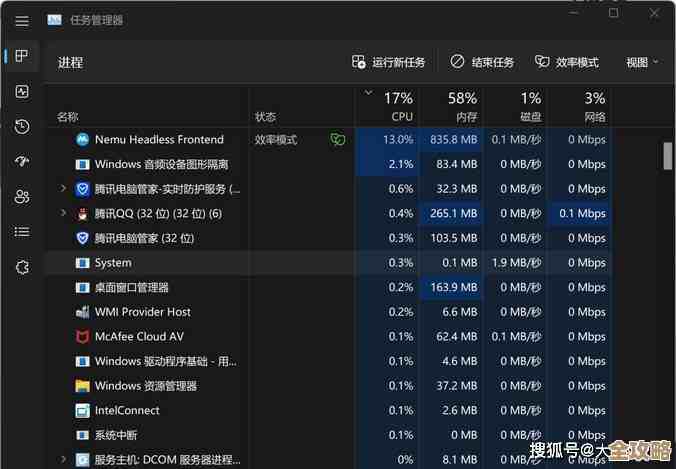Click the IntelConnect process icon
Image resolution: width=676 pixels, height=469 pixels.
click(x=82, y=410)
